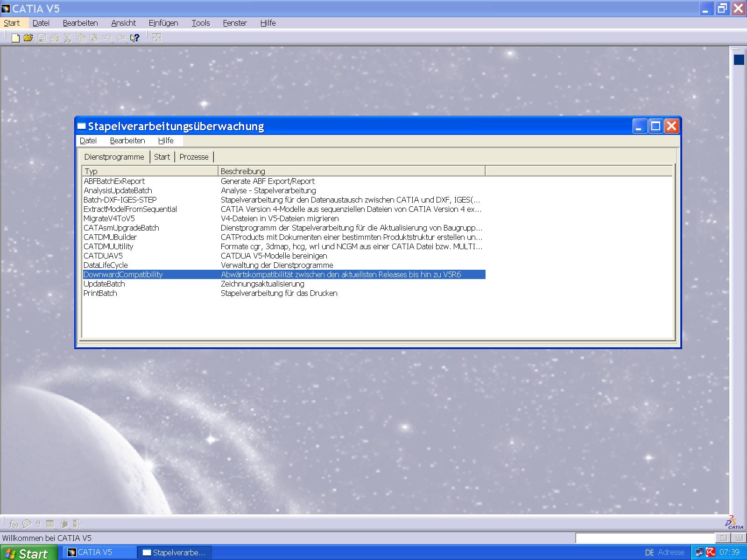Image resolution: width=747 pixels, height=560 pixels.
Task: Select the Batch-DXF-IGES-STEP row
Action: [x=284, y=200]
